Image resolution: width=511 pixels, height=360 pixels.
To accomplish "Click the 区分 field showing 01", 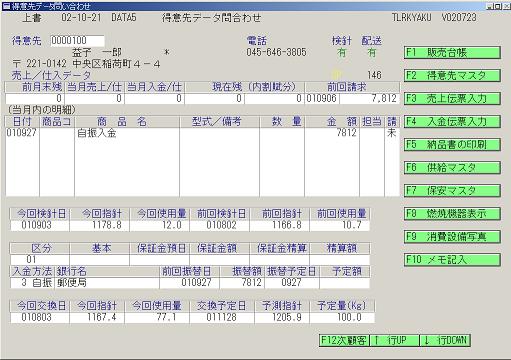I will (x=40, y=259).
